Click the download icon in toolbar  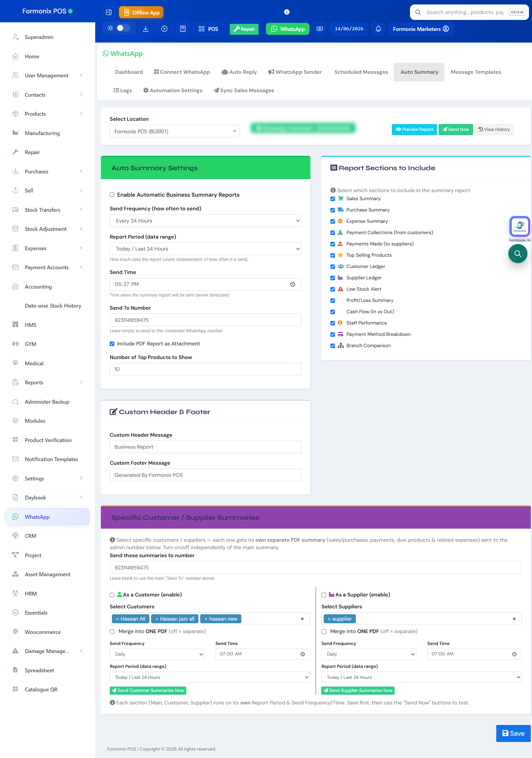(x=145, y=29)
